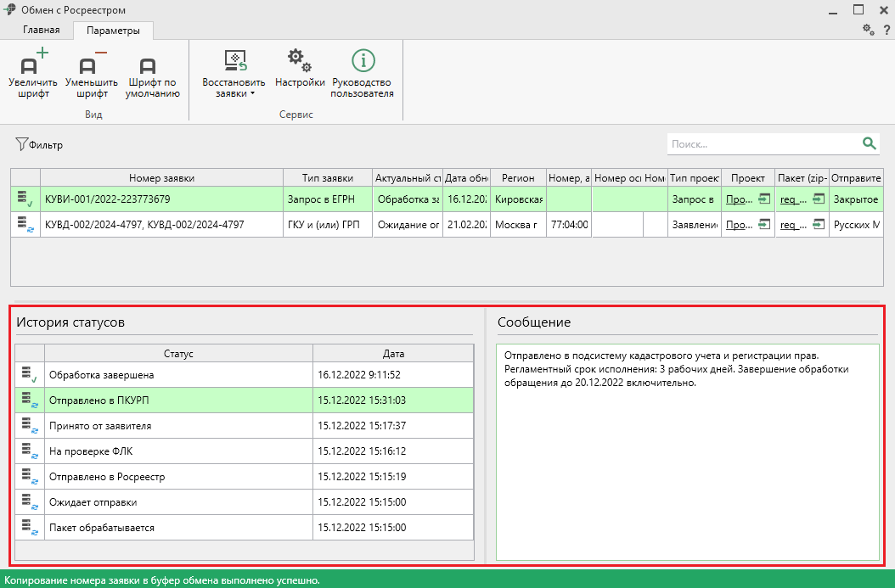Open Настройки from the ribbon
This screenshot has width=895, height=588.
pyautogui.click(x=300, y=61)
